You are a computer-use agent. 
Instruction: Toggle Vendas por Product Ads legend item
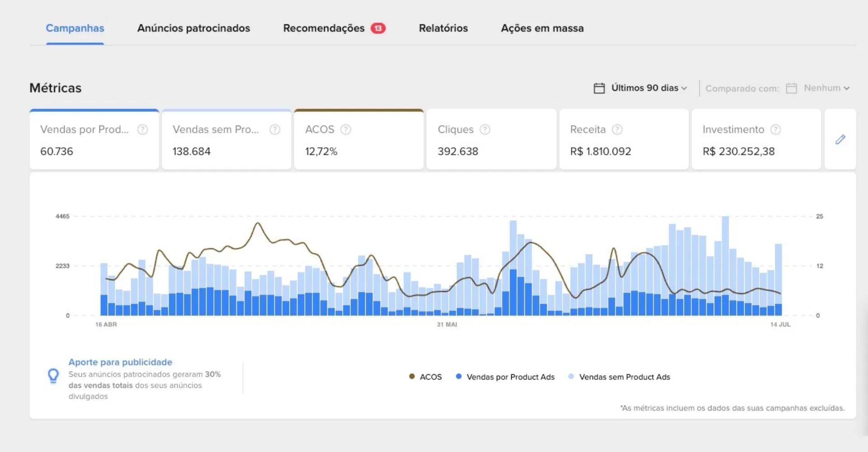(x=505, y=377)
